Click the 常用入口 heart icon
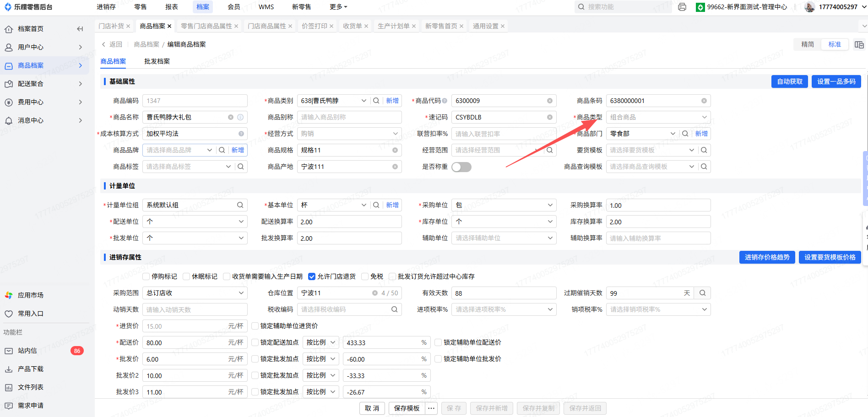This screenshot has height=417, width=868. [9, 314]
